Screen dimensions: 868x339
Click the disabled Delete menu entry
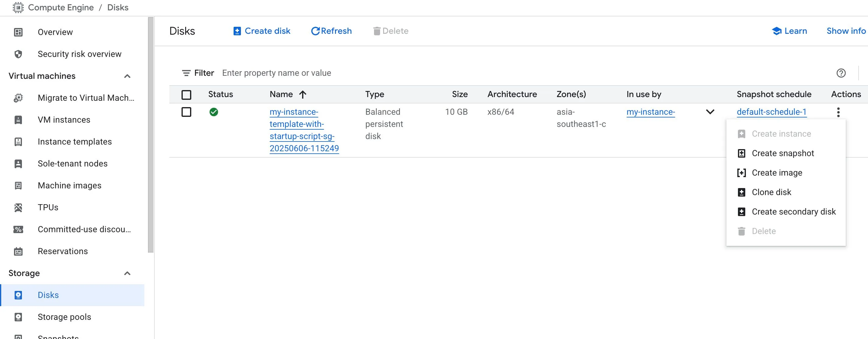click(x=786, y=231)
